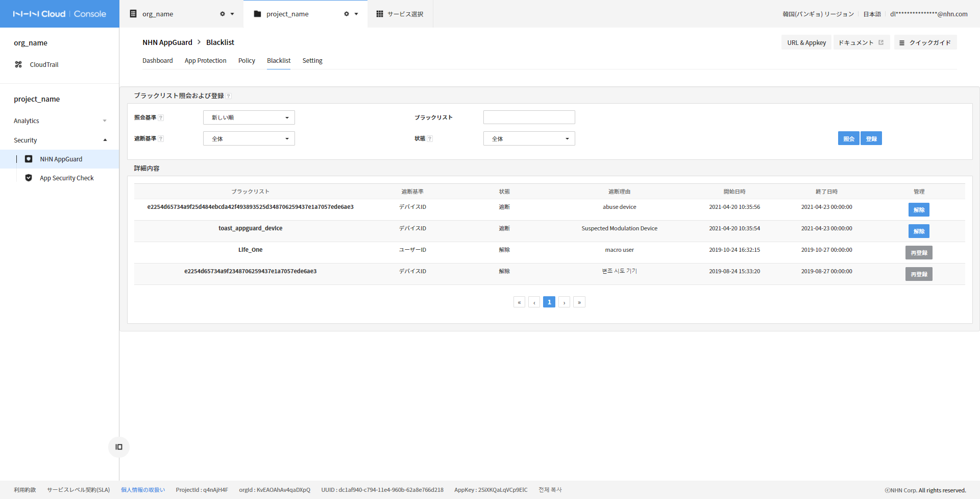Viewport: 980px width, 499px height.
Task: Go to next page ›
Action: [564, 302]
